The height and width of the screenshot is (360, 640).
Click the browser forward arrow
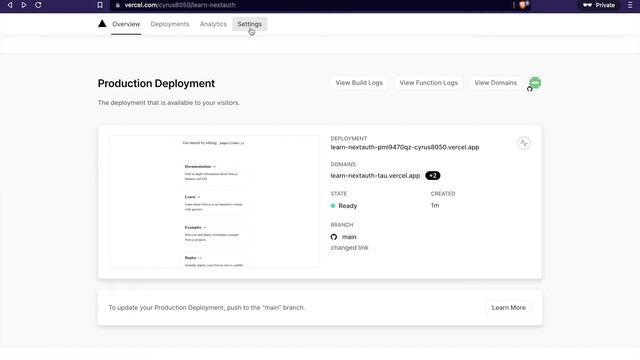coord(24,5)
